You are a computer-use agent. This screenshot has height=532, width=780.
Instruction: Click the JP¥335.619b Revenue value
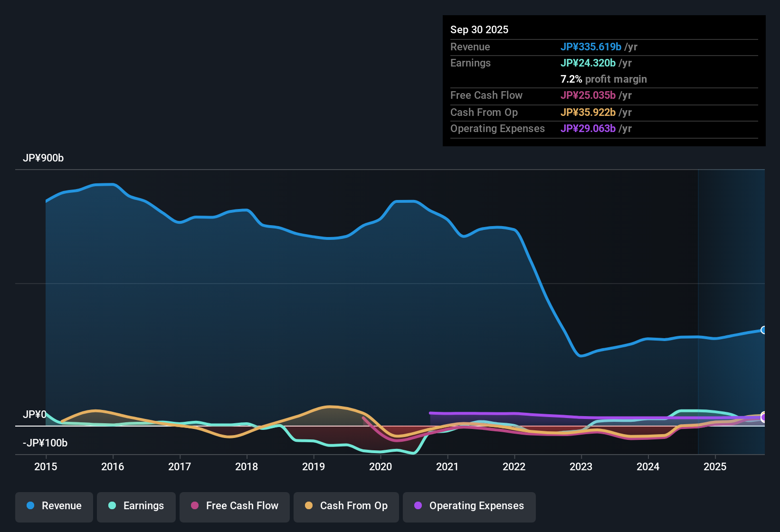click(591, 47)
